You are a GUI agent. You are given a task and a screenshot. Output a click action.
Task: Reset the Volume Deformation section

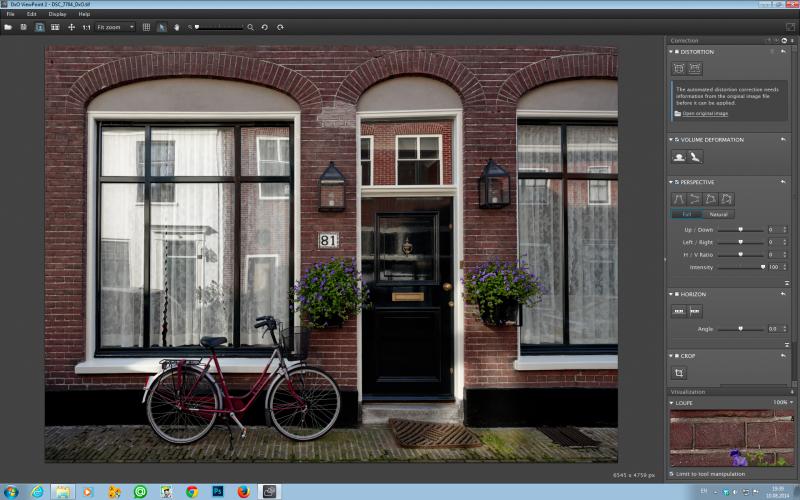(783, 139)
